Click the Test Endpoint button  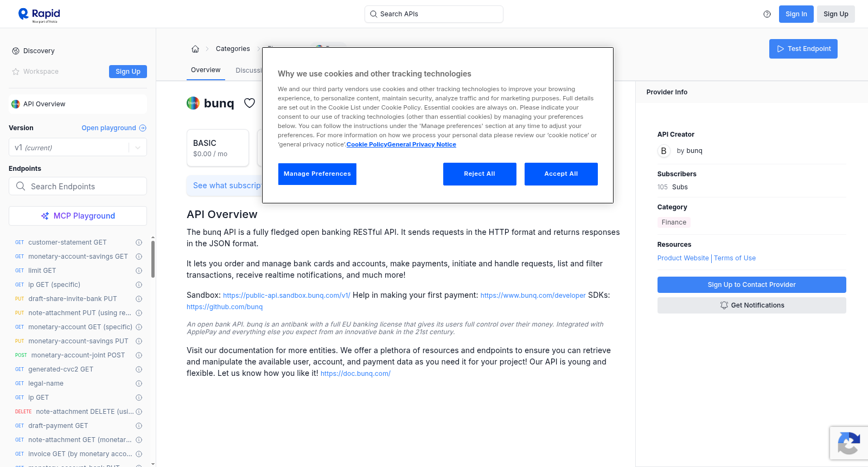[803, 49]
